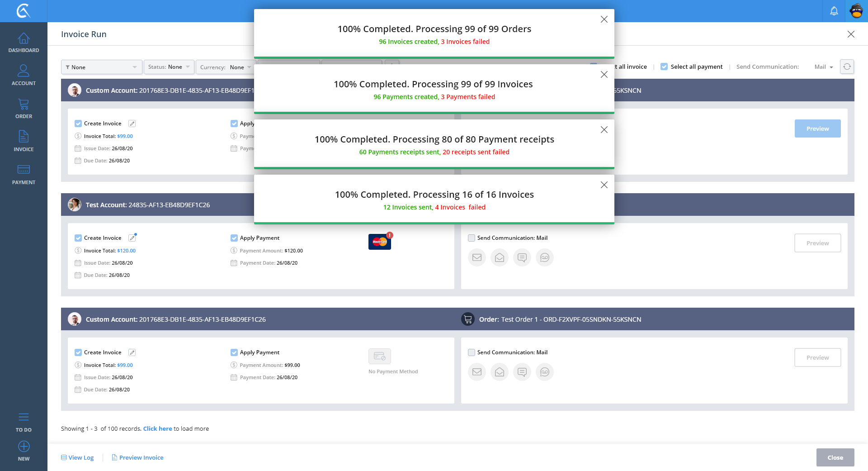Image resolution: width=868 pixels, height=471 pixels.
Task: Open the None filter dropdown
Action: point(101,67)
